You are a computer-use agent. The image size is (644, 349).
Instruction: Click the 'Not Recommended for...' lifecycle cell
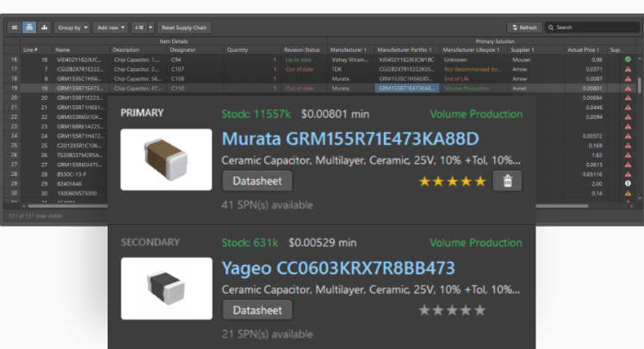(x=473, y=69)
